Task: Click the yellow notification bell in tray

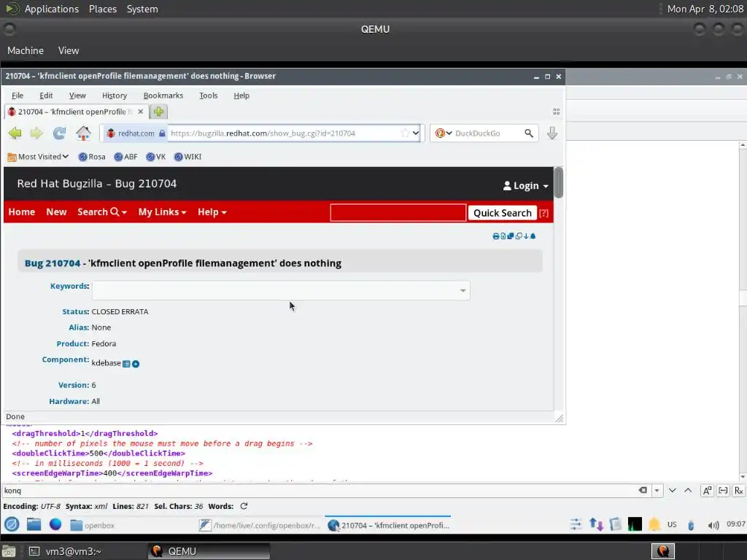Action: click(x=654, y=525)
